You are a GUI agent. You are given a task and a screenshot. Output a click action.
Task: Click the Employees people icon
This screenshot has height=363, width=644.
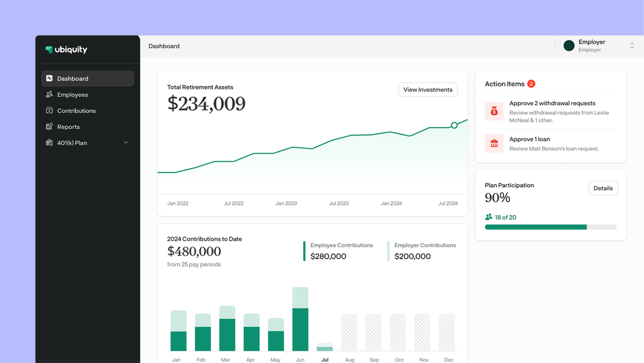click(49, 94)
